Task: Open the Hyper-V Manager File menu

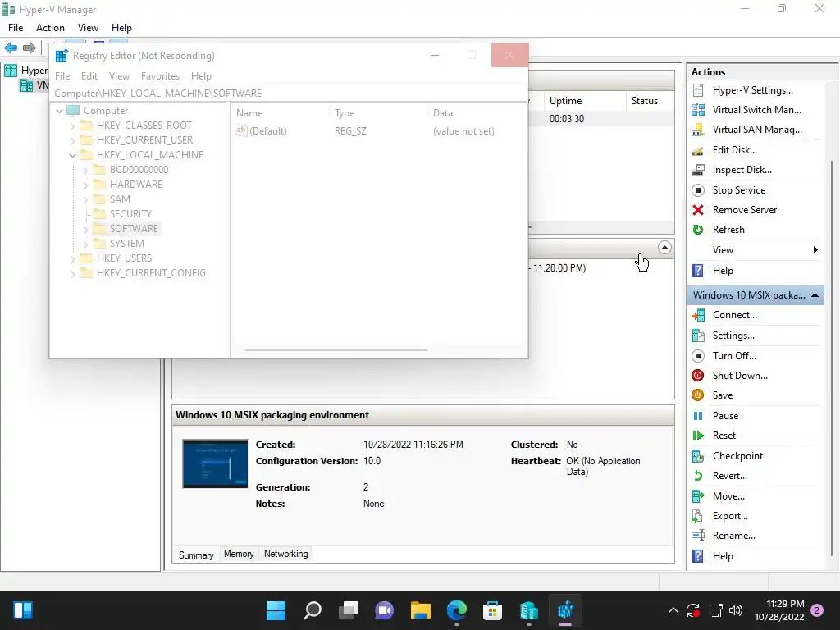Action: point(16,28)
